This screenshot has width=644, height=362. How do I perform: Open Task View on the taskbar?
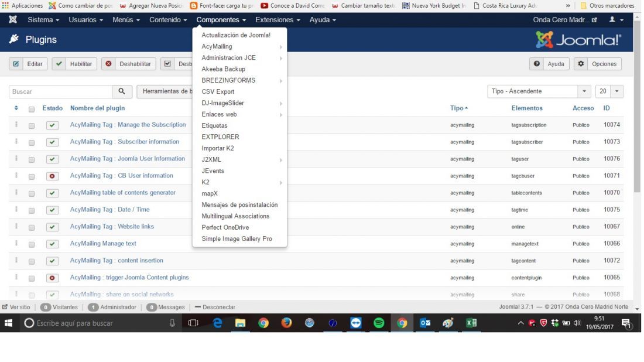(193, 323)
